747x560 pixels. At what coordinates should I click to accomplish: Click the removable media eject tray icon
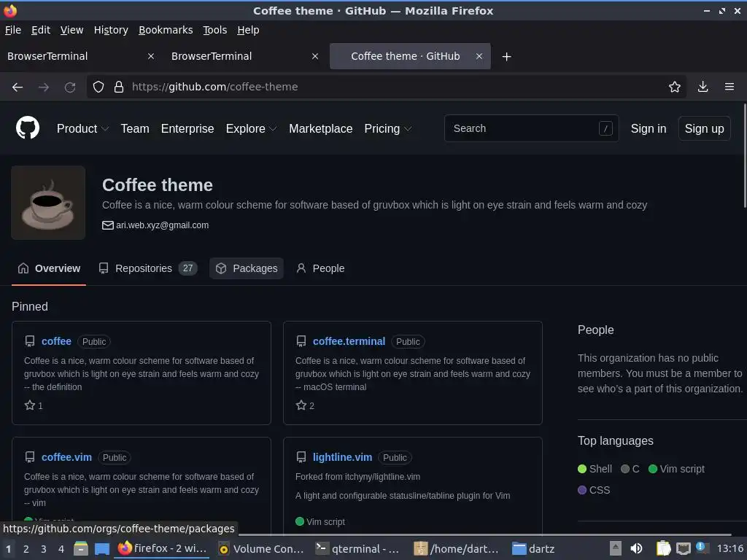616,548
